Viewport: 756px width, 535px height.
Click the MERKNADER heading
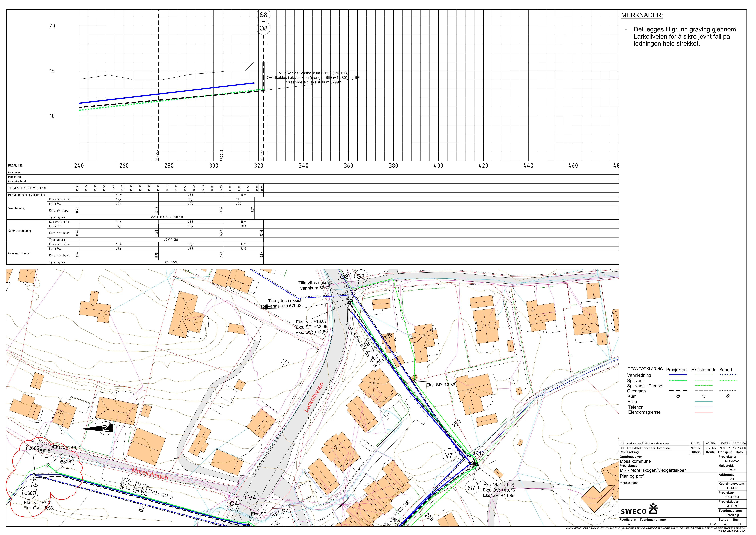click(x=642, y=15)
